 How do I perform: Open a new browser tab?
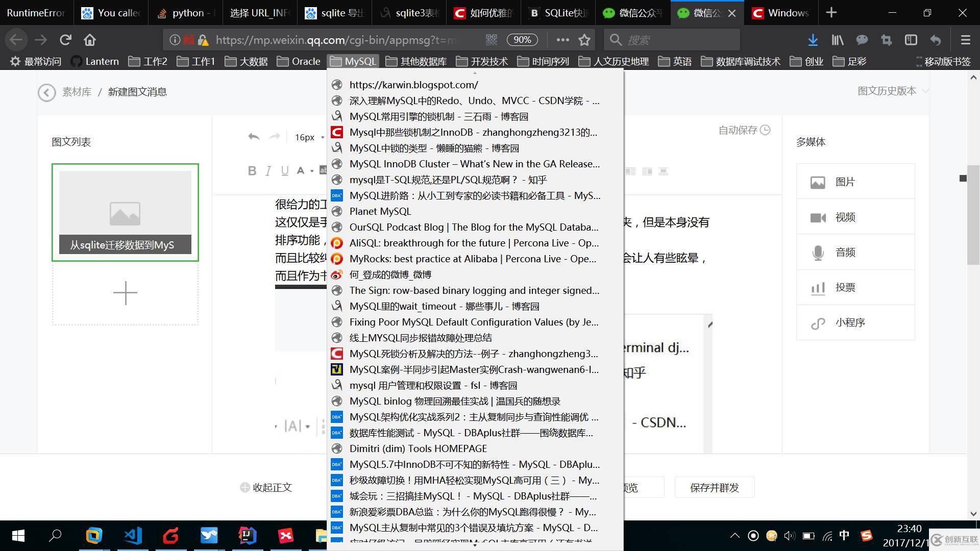(x=831, y=13)
